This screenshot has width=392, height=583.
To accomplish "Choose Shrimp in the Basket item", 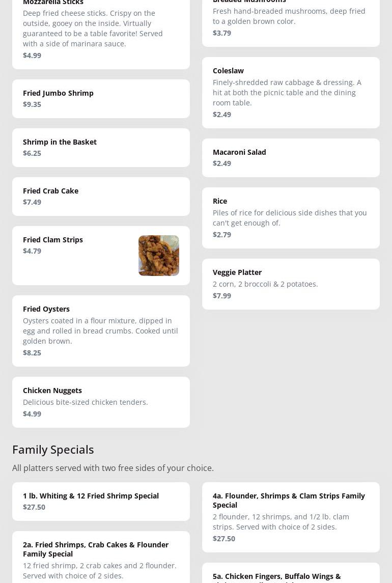I will [x=101, y=148].
